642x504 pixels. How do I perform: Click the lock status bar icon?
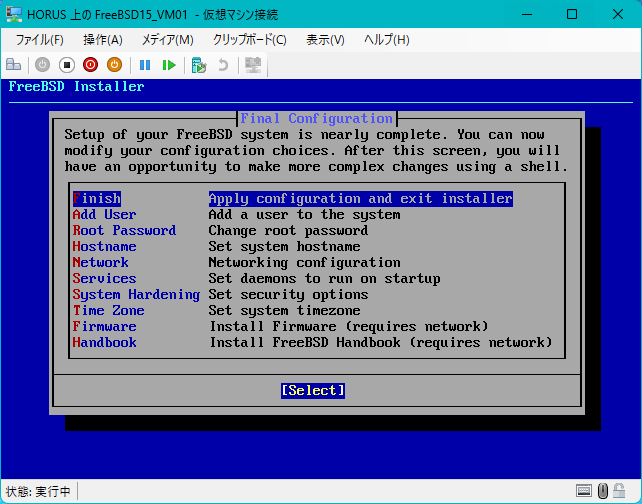619,490
